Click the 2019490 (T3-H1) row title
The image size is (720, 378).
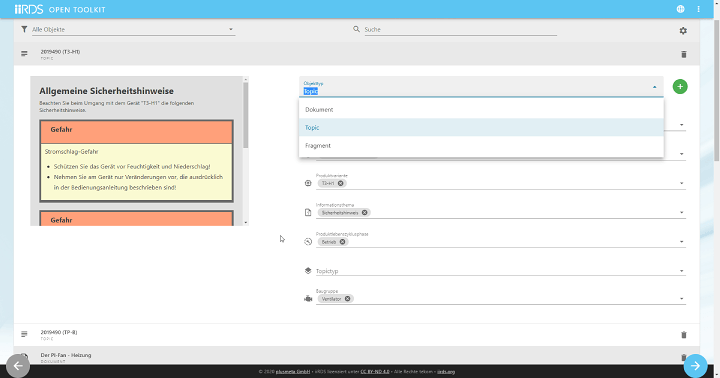click(60, 52)
